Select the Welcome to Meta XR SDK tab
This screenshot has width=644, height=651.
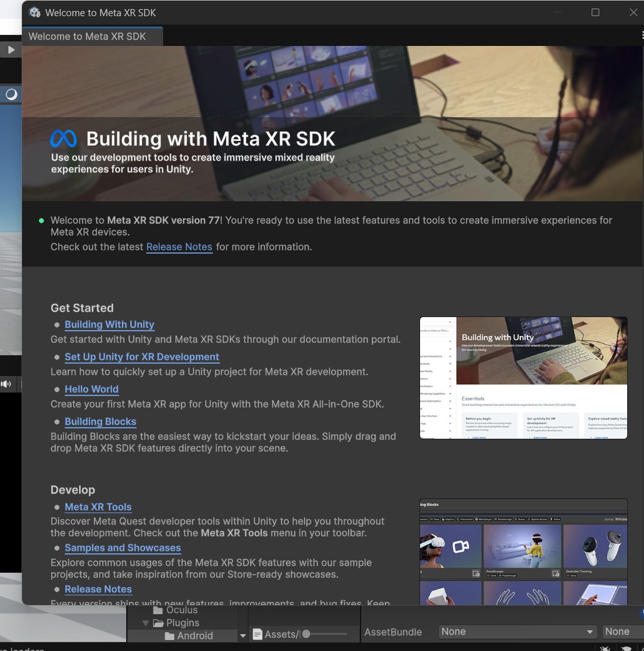pyautogui.click(x=92, y=36)
